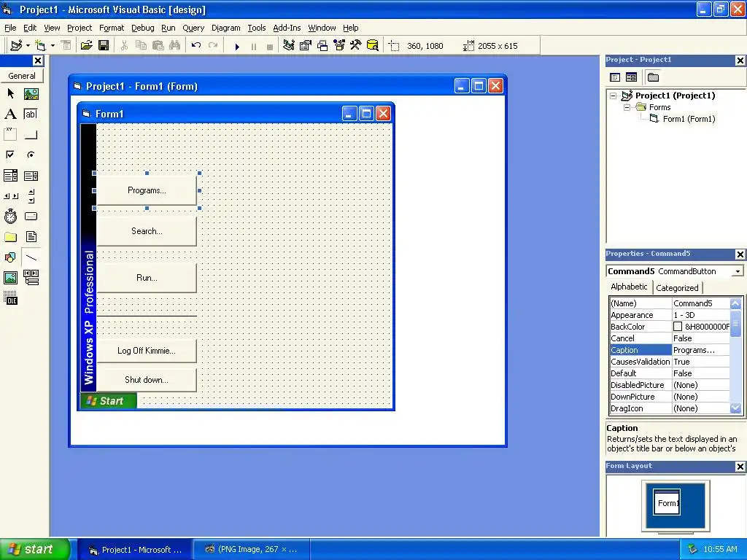Select the PictureBox control tool
Screen dimensions: 747x560
click(31, 94)
